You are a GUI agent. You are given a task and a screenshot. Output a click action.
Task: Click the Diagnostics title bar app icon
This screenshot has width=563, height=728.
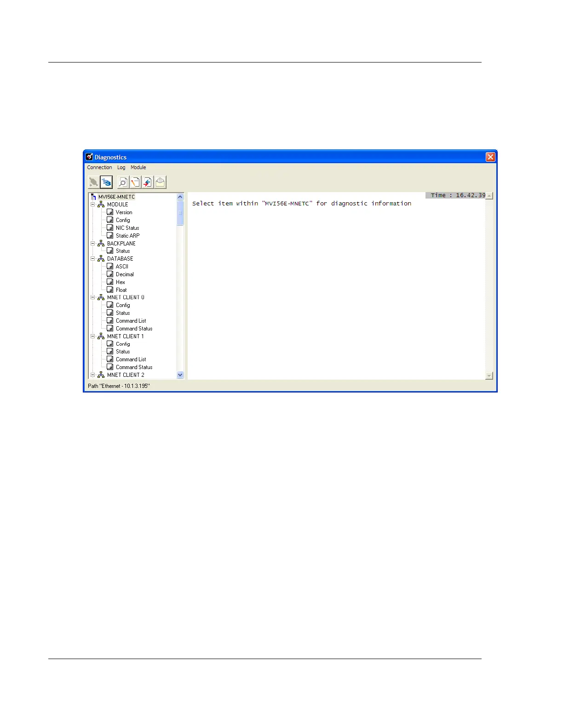point(89,157)
